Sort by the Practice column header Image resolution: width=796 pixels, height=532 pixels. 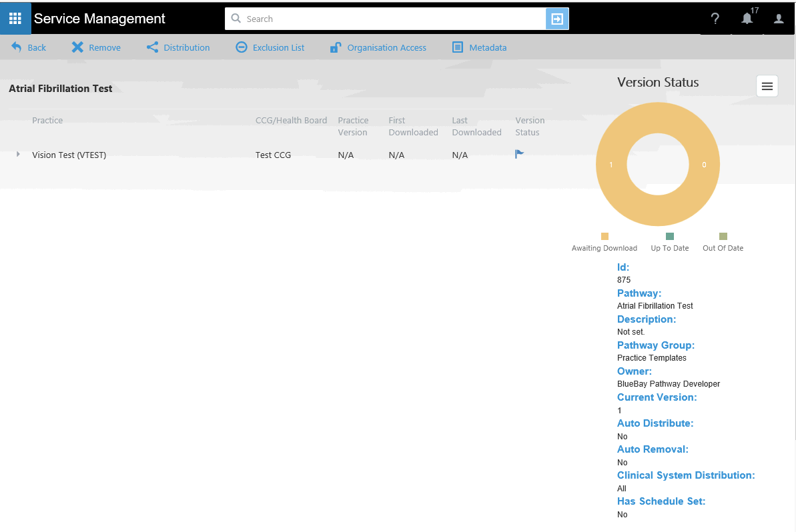click(47, 121)
